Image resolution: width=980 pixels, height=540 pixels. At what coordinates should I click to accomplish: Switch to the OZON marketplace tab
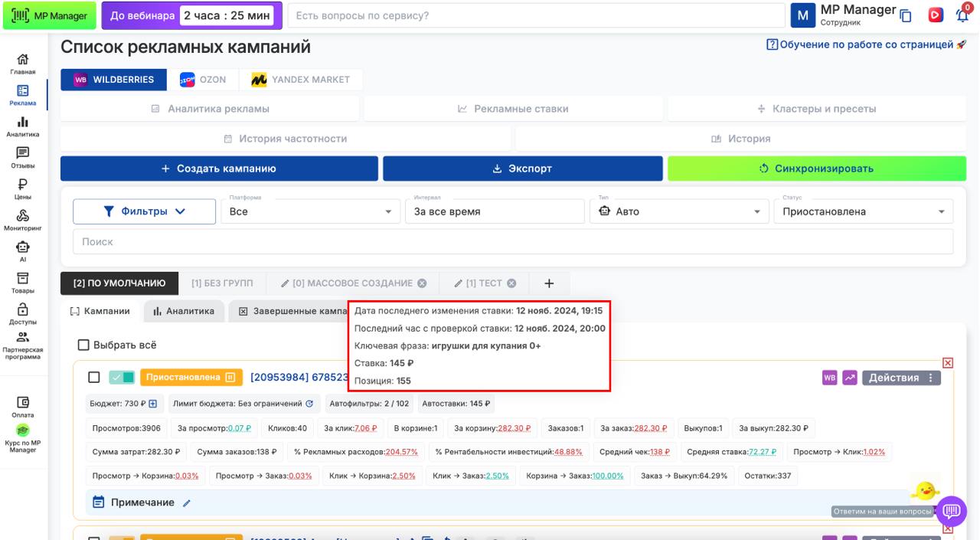click(203, 80)
